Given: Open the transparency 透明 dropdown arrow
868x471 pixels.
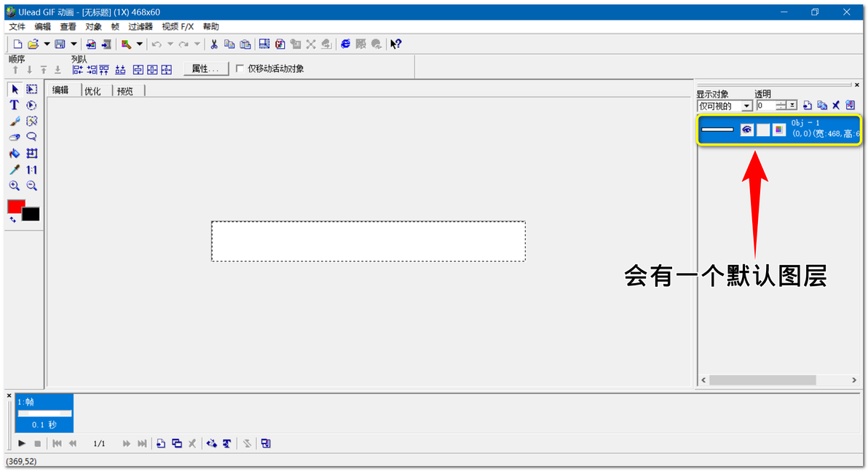Looking at the screenshot, I should 793,105.
